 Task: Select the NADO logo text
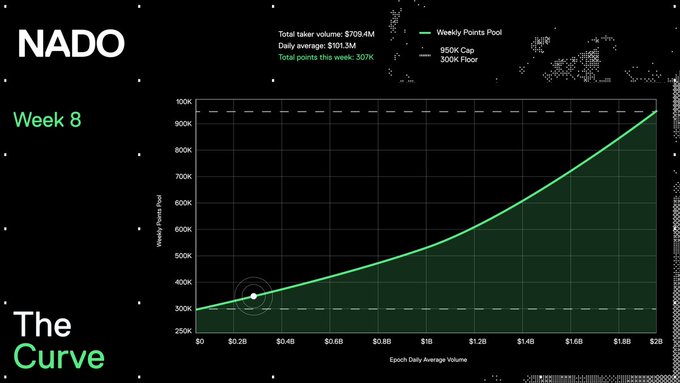pyautogui.click(x=71, y=43)
